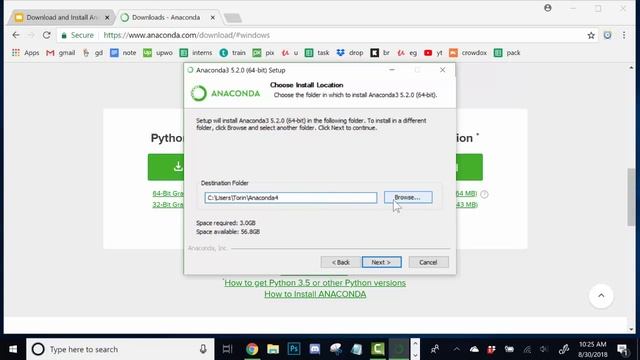Click the help question-mark icon near 64 MB
This screenshot has width=640, height=360.
click(484, 194)
